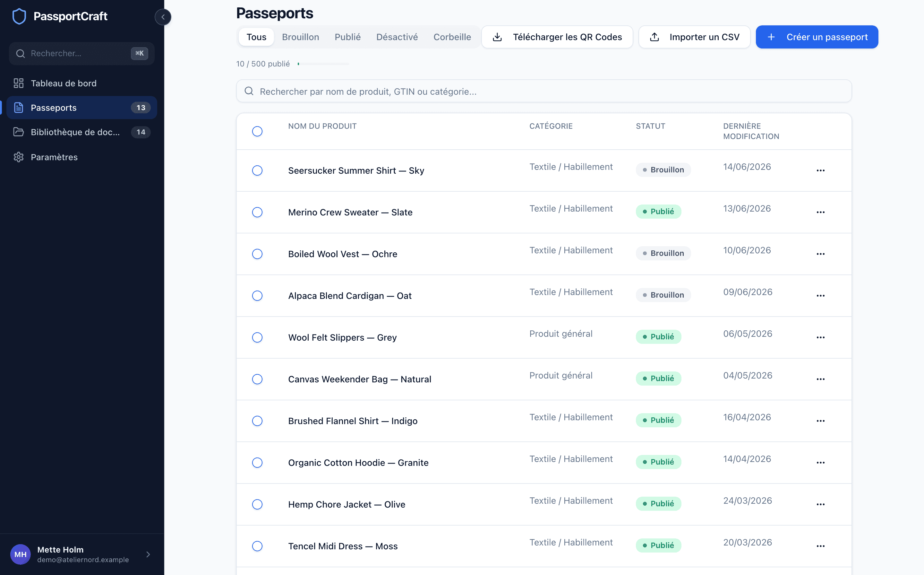Open actions menu for Brushed Flannel Shirt

point(821,421)
